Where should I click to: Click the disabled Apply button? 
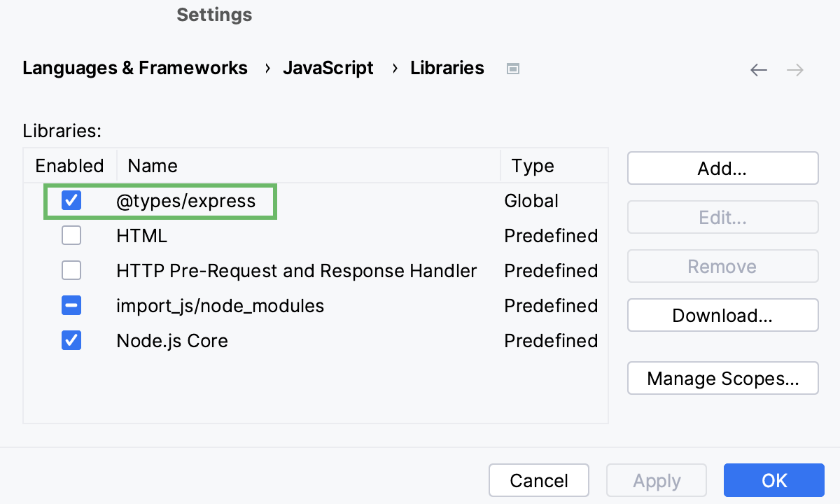(656, 480)
